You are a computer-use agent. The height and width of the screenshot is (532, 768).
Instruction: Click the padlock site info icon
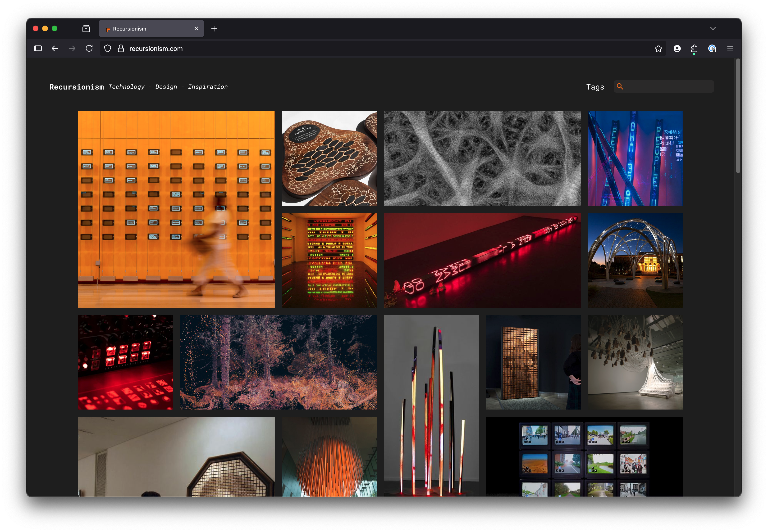(121, 49)
